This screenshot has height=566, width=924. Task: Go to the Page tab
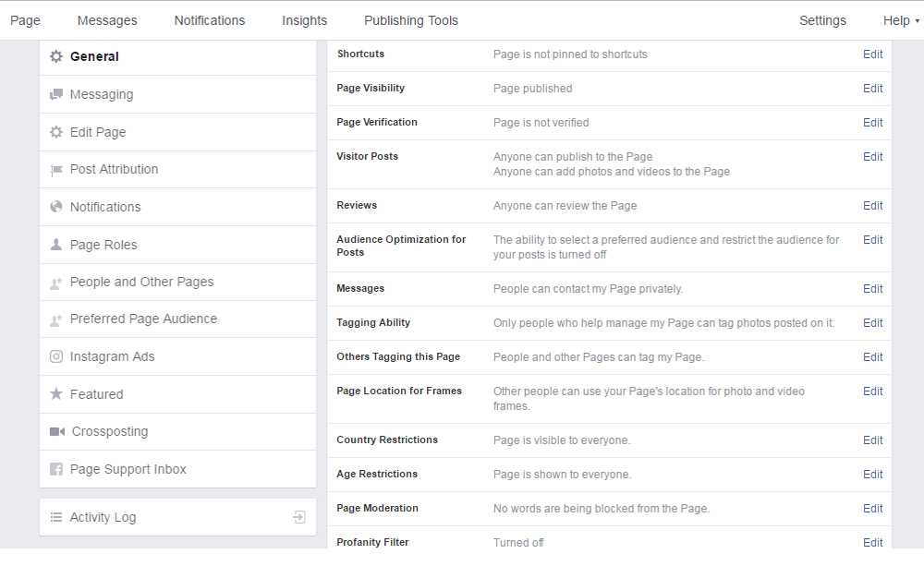tap(25, 20)
